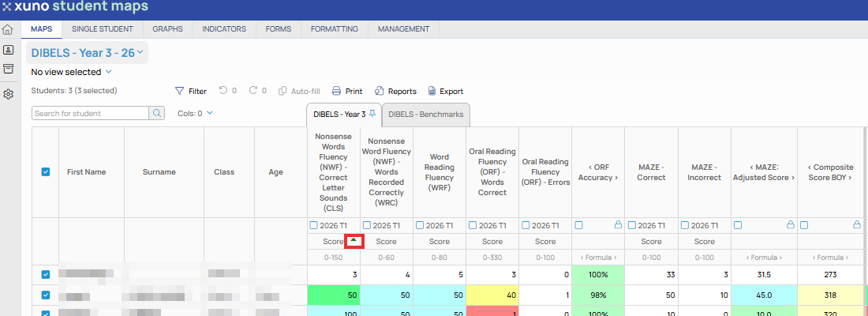Toggle 2026 T1 checkbox under NWF CLS
Image resolution: width=868 pixels, height=316 pixels.
pos(314,225)
